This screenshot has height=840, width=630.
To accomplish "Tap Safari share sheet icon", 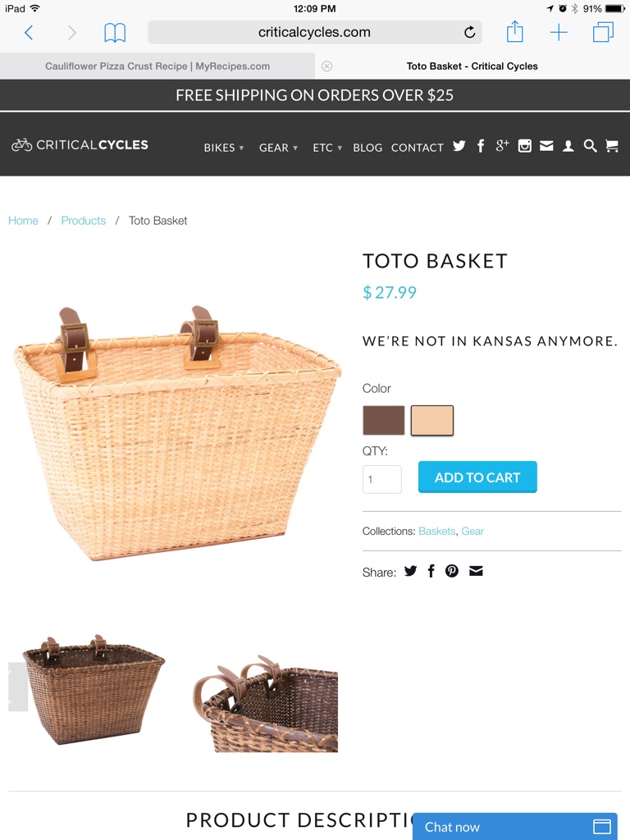I will pyautogui.click(x=515, y=32).
